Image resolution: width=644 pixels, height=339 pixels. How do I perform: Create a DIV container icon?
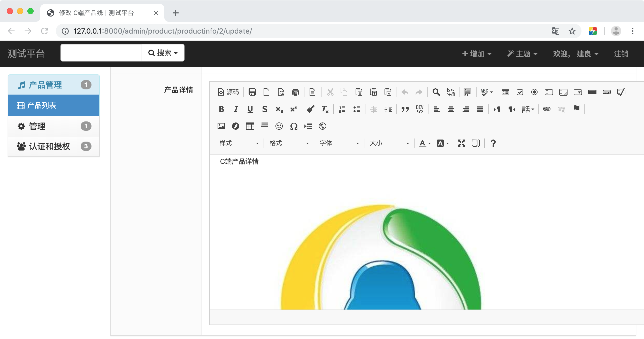(x=420, y=109)
